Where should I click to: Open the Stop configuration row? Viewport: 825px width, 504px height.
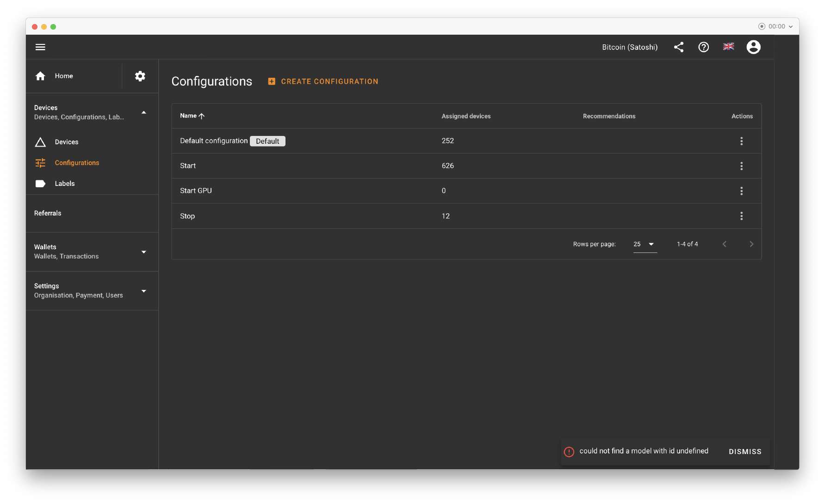click(x=466, y=216)
